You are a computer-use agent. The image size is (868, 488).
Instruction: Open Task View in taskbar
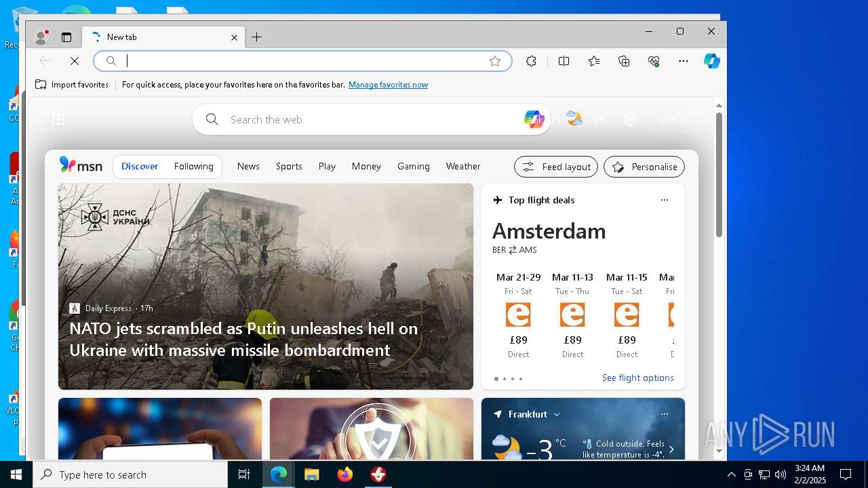(244, 474)
